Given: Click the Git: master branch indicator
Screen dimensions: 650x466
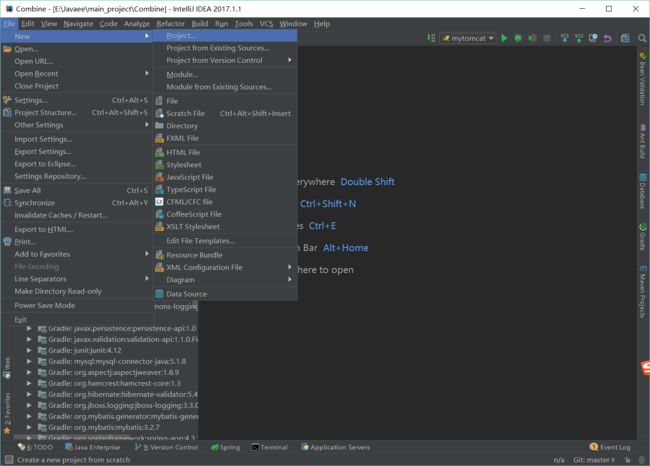Looking at the screenshot, I should pos(593,460).
